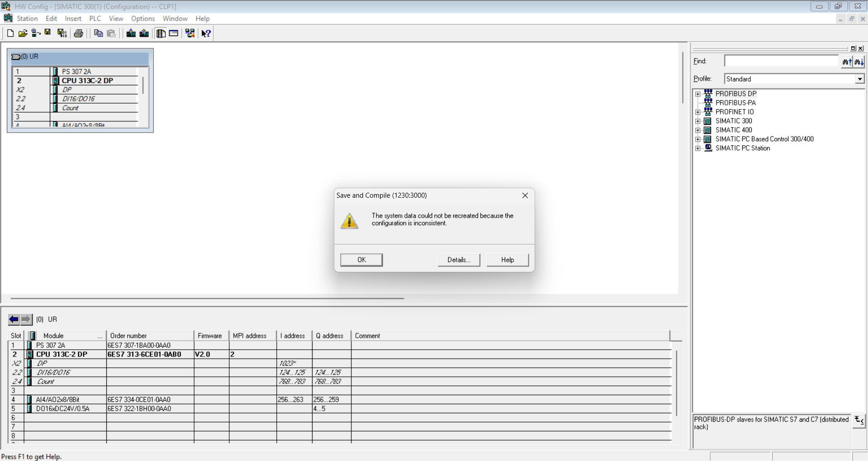Click the Details... button
This screenshot has width=868, height=461.
click(459, 260)
